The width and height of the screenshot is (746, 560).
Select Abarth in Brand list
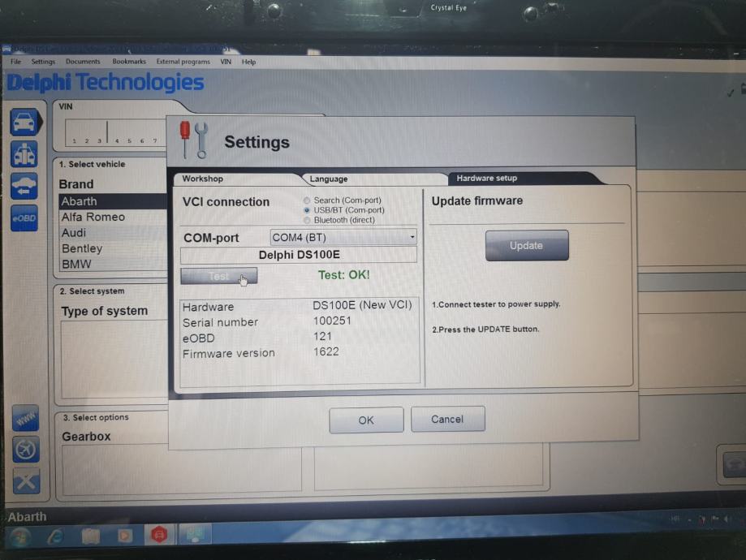pos(113,201)
